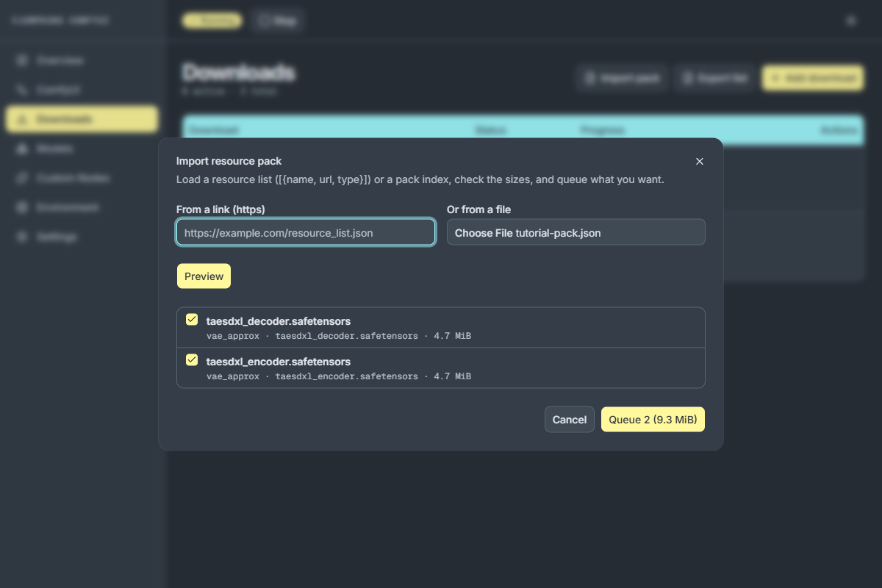
Task: Click the Import resource pack title
Action: (229, 161)
